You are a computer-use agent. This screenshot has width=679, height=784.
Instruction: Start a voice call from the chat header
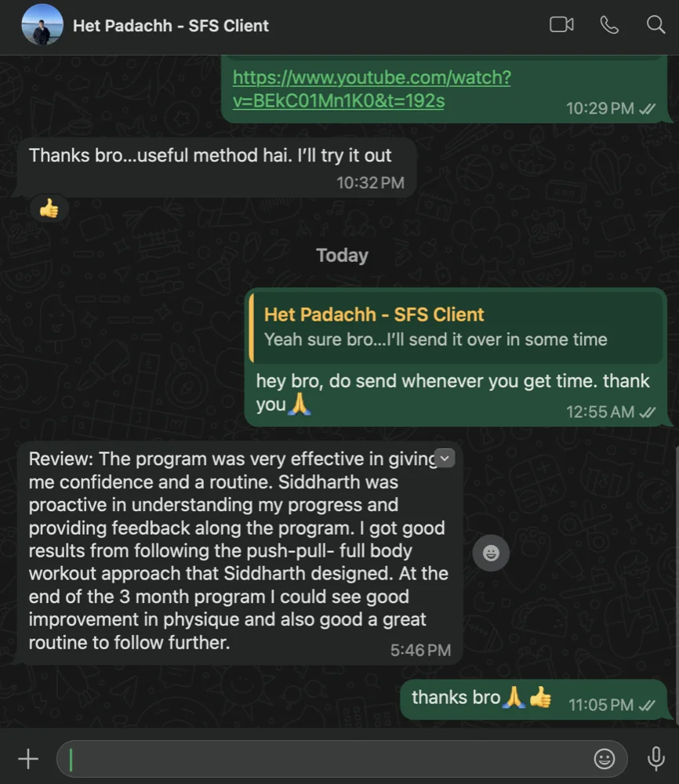click(x=610, y=24)
